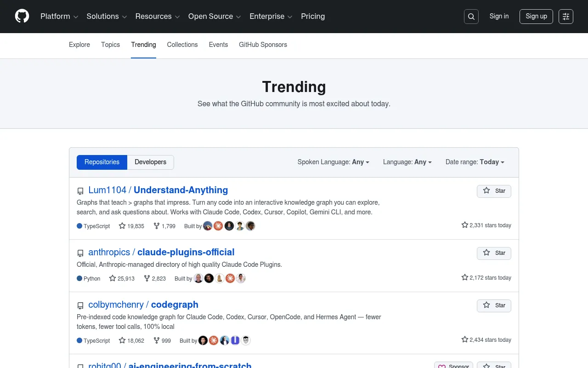The image size is (588, 368).
Task: Open the GitHub homepage logo
Action: point(22,16)
